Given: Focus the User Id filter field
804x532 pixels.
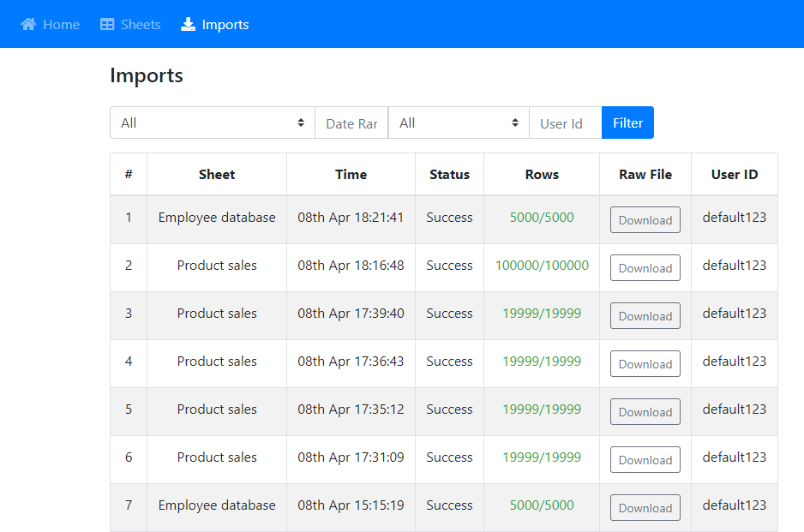Looking at the screenshot, I should point(565,123).
